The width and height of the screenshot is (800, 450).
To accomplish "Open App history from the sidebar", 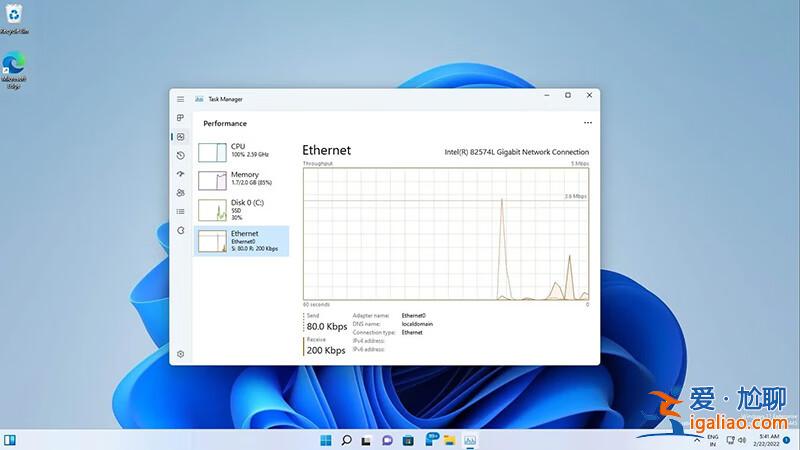I will (181, 155).
